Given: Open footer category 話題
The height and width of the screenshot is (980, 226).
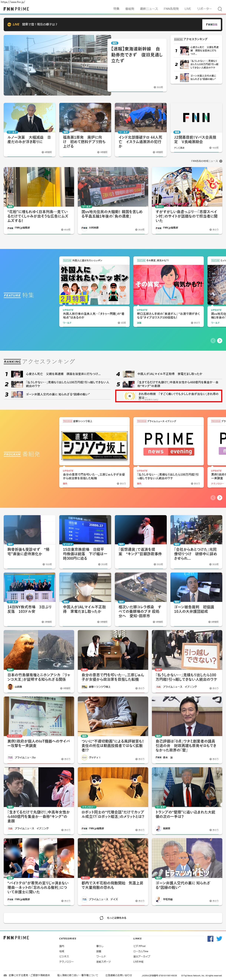Looking at the screenshot, I should tap(99, 951).
